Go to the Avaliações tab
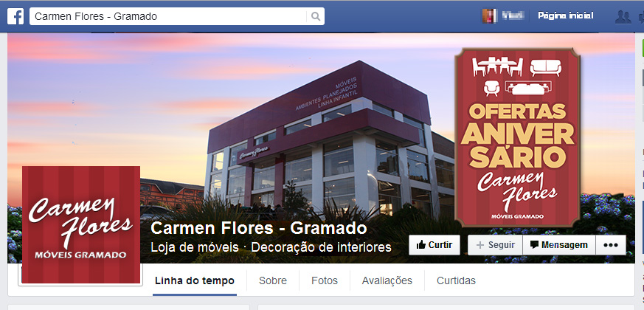Screen dimensions: 644x310 point(387,280)
